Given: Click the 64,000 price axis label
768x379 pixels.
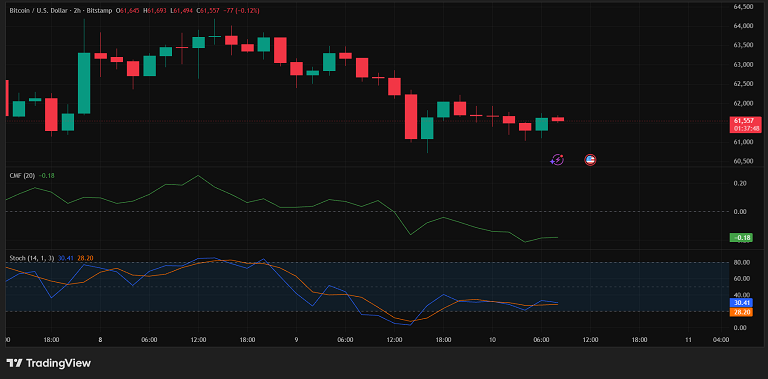Looking at the screenshot, I should 744,26.
